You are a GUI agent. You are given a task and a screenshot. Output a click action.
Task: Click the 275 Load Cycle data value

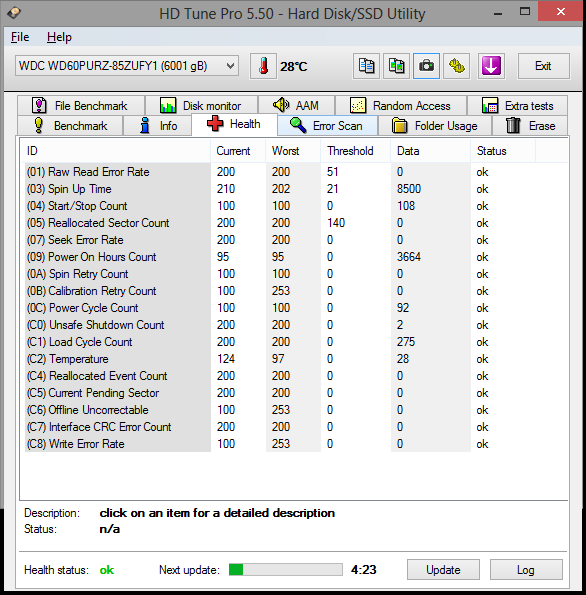click(x=406, y=342)
